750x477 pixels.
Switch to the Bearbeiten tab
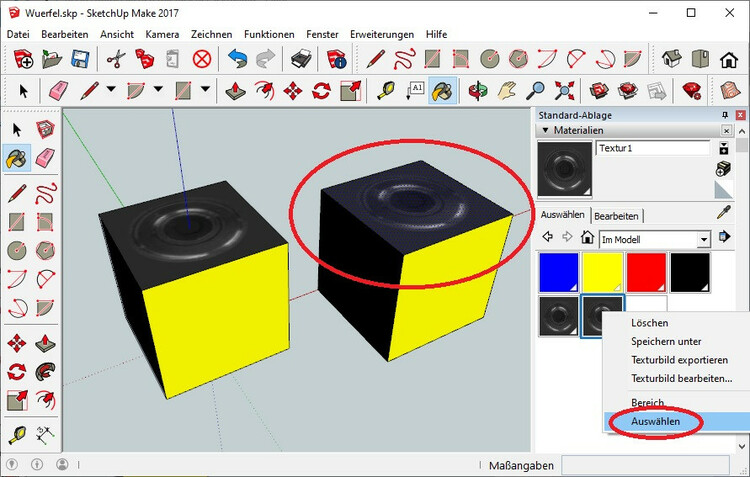point(616,215)
